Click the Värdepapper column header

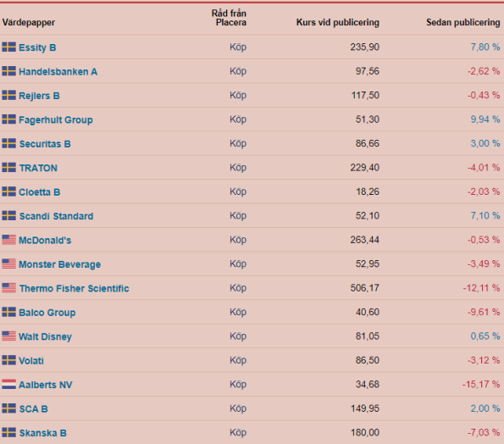coord(29,23)
